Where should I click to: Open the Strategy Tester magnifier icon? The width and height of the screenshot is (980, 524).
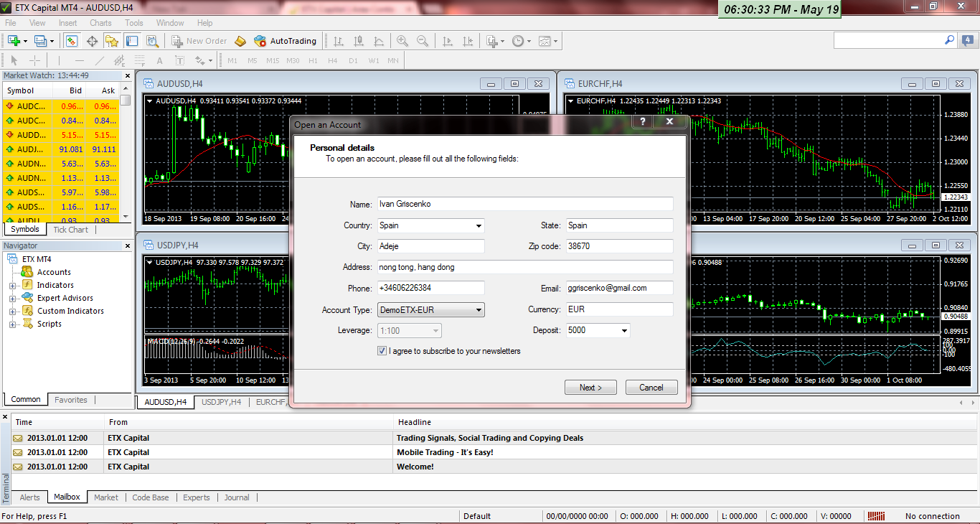click(152, 41)
